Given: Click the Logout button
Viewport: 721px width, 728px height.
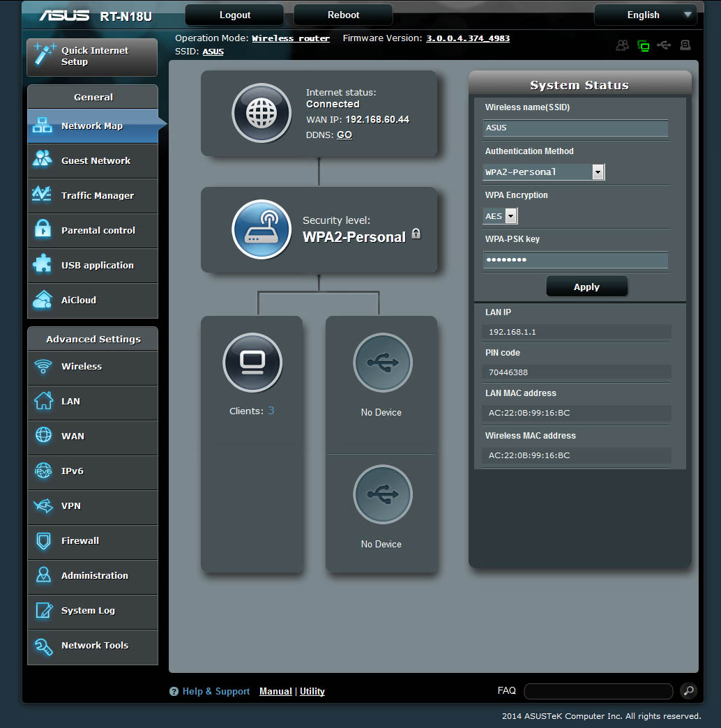Looking at the screenshot, I should pyautogui.click(x=234, y=15).
